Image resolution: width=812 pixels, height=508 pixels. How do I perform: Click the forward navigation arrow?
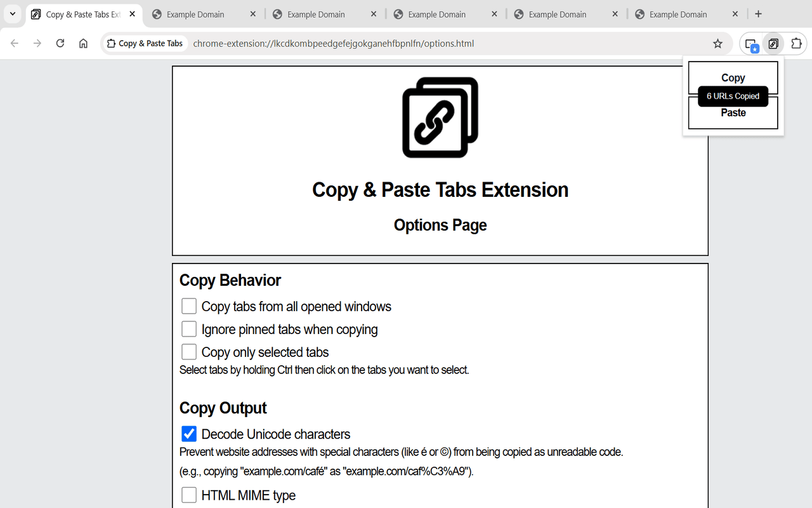coord(37,44)
